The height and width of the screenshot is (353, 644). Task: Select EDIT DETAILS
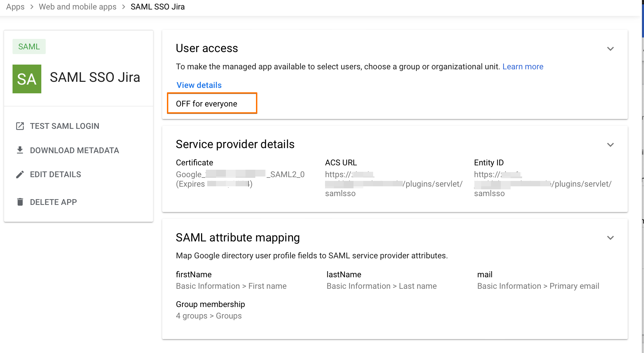[x=56, y=174]
